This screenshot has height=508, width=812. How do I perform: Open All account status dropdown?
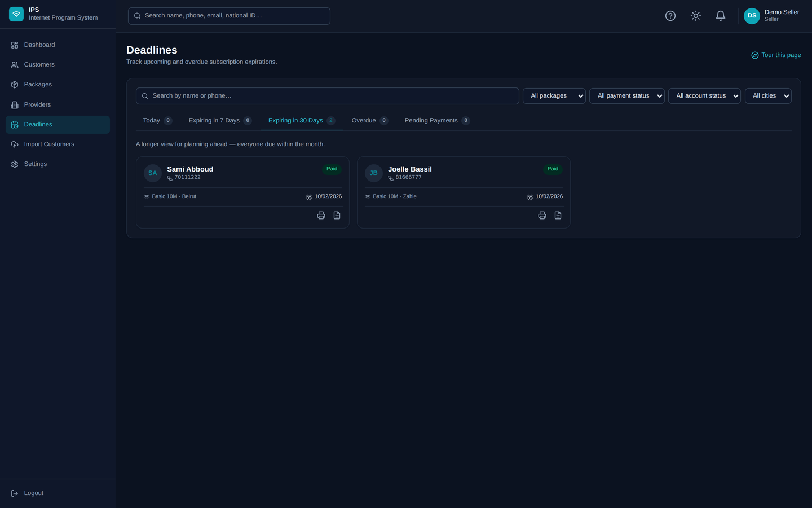click(704, 96)
